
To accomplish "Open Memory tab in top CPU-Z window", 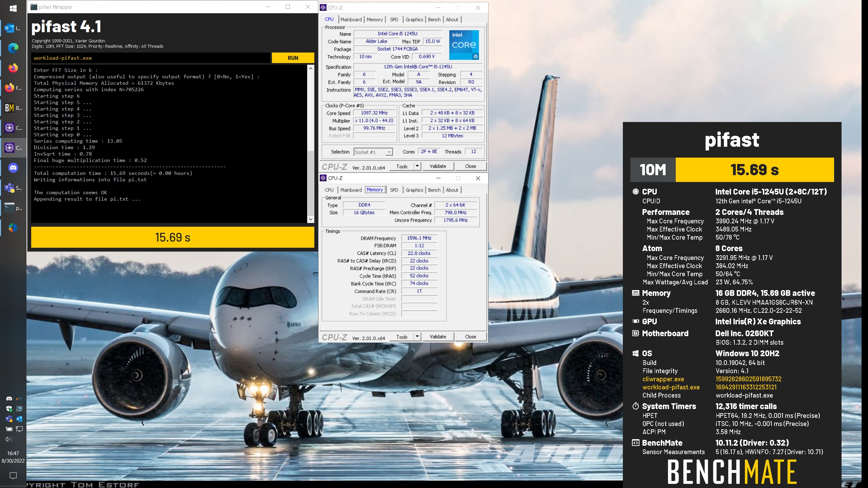I will pos(375,20).
